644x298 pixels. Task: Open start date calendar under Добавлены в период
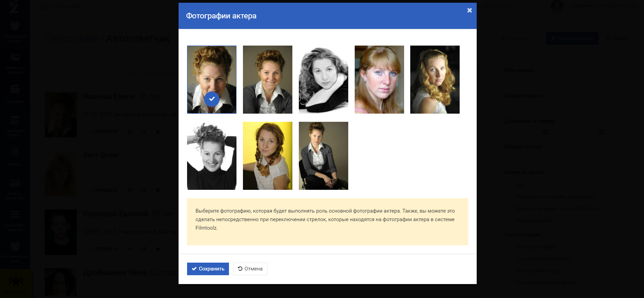(x=545, y=132)
